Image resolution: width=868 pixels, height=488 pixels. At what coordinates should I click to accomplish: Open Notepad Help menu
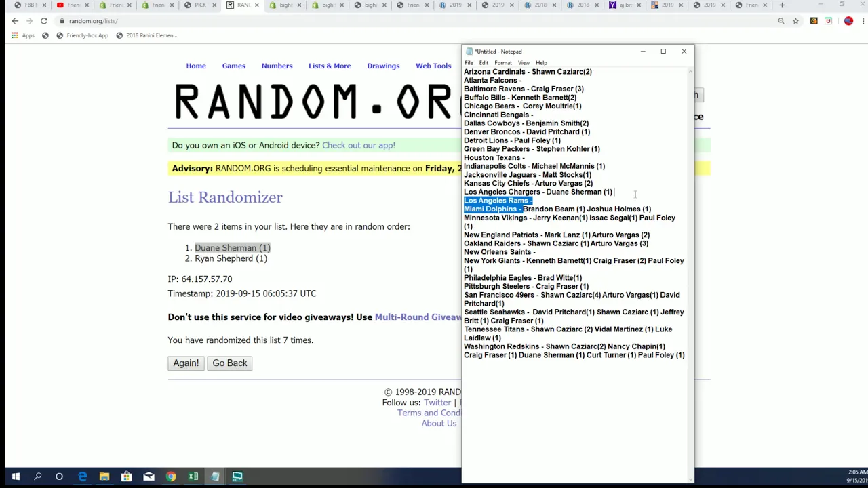click(x=541, y=63)
